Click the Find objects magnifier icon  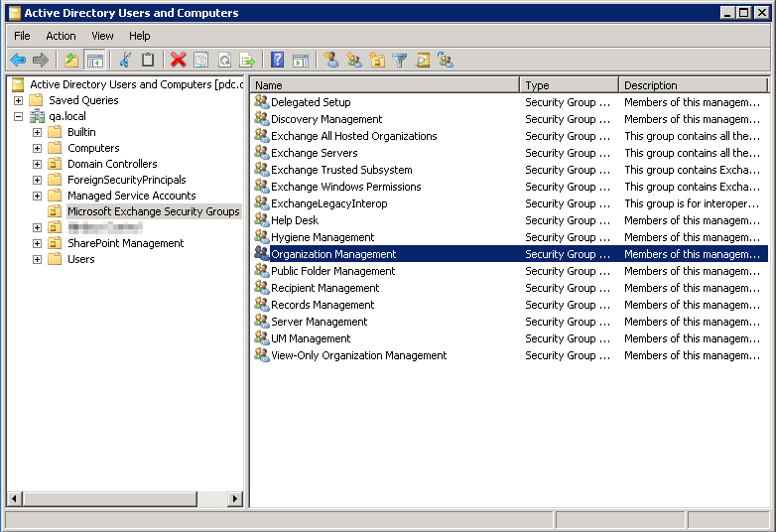[423, 61]
